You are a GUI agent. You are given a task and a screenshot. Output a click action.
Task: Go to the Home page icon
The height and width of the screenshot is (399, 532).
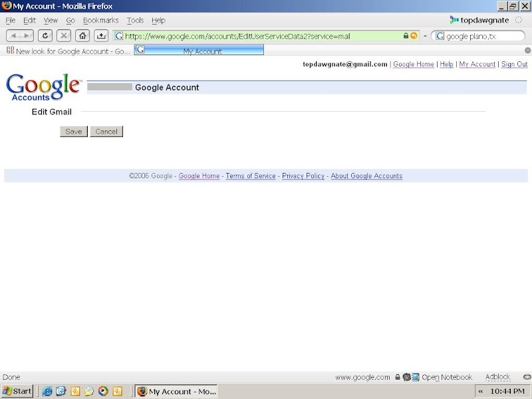pos(82,36)
